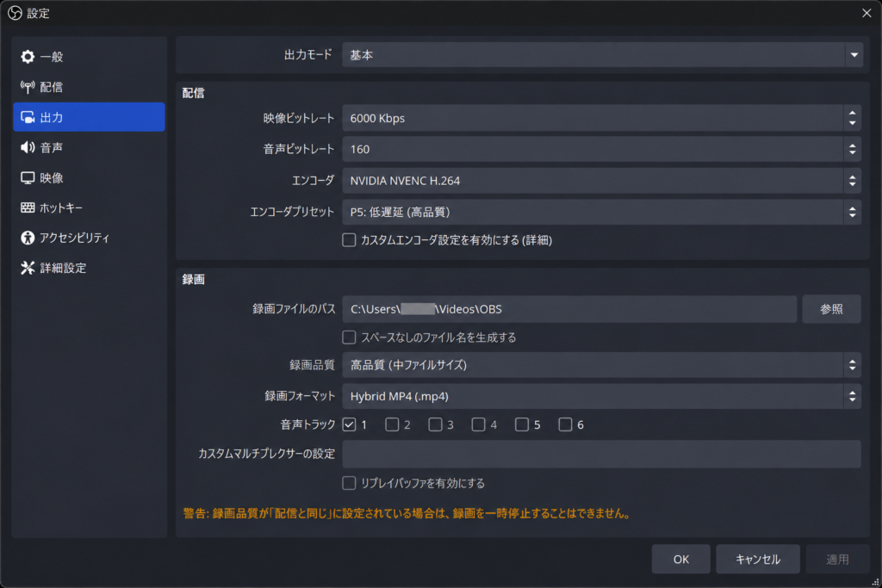This screenshot has height=588, width=882.
Task: Click the OBS logo in title bar
Action: point(15,13)
